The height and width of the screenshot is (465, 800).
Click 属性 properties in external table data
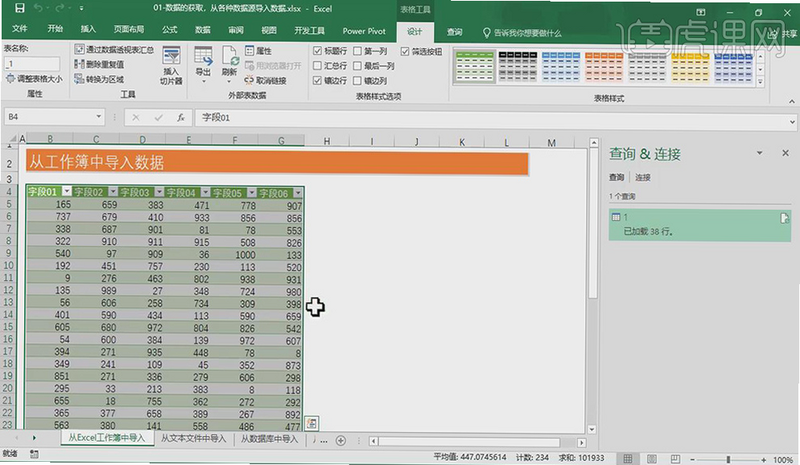pyautogui.click(x=258, y=51)
